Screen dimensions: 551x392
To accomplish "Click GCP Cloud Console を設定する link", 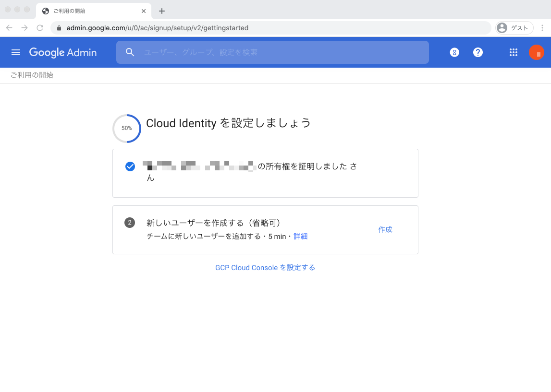I will pos(265,268).
